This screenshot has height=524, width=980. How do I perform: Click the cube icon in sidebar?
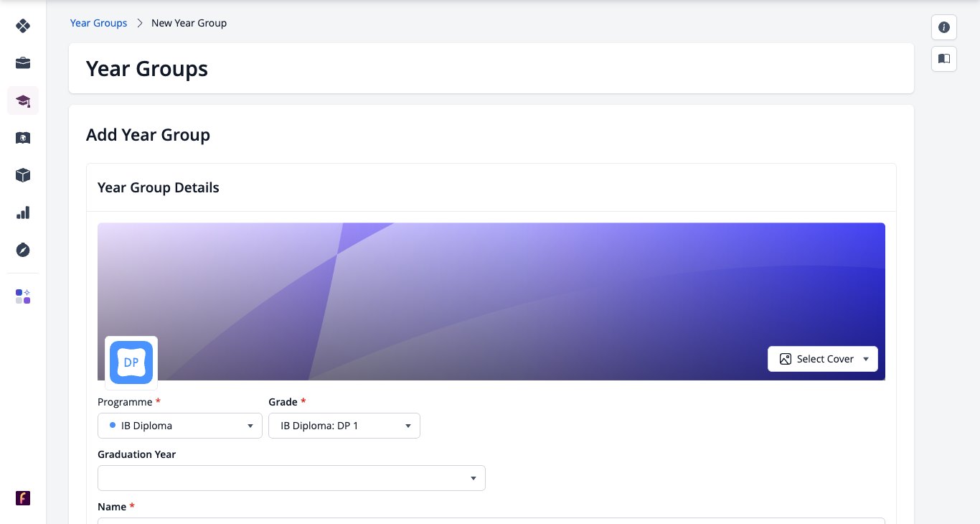point(23,175)
